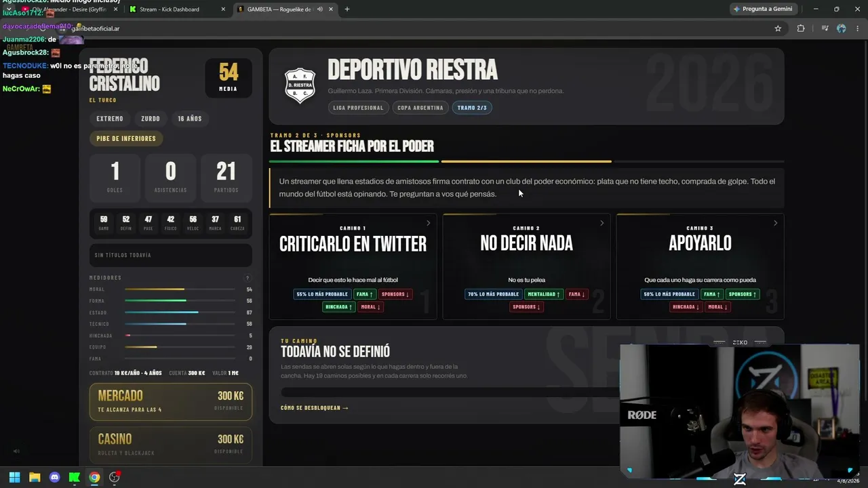Bookmark this page with the star icon
Viewport: 868px width, 488px height.
pos(778,28)
